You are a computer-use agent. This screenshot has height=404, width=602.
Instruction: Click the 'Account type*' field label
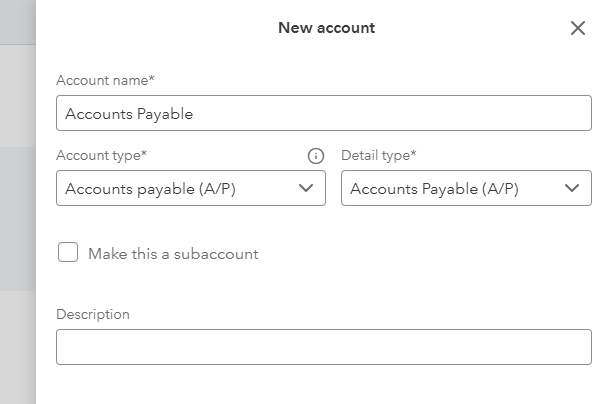tap(101, 156)
